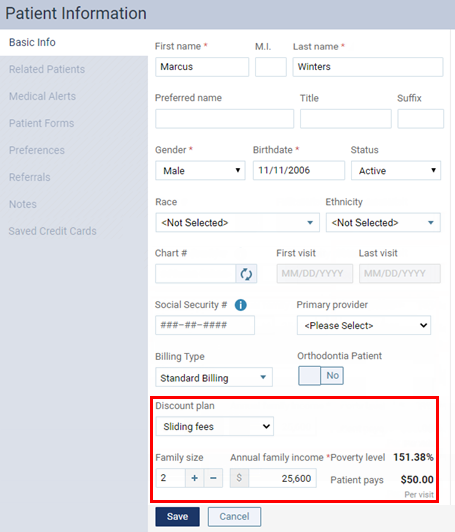Expand the Status dropdown
Viewport: 455px width, 532px height.
click(x=396, y=170)
